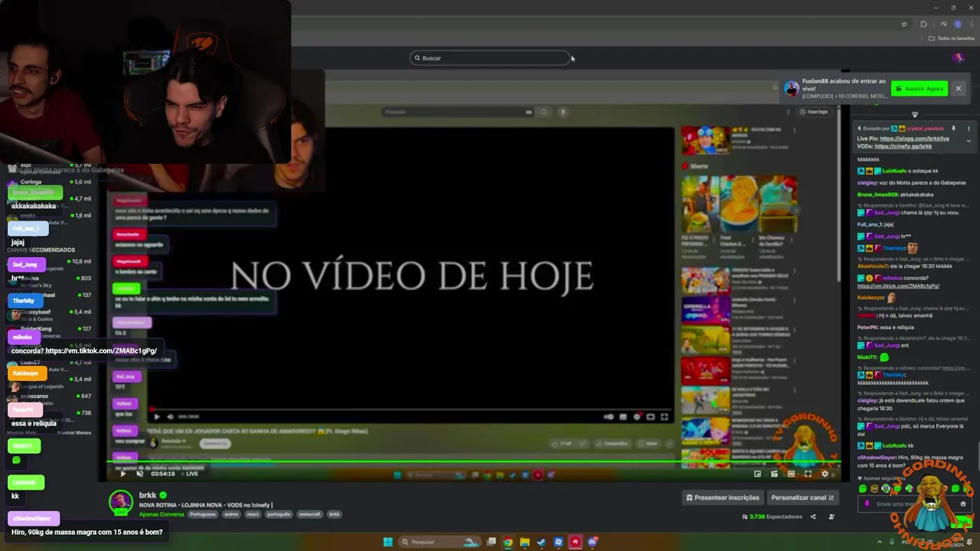Viewport: 980px width, 551px height.
Task: Open Discord from the taskbar
Action: click(593, 542)
